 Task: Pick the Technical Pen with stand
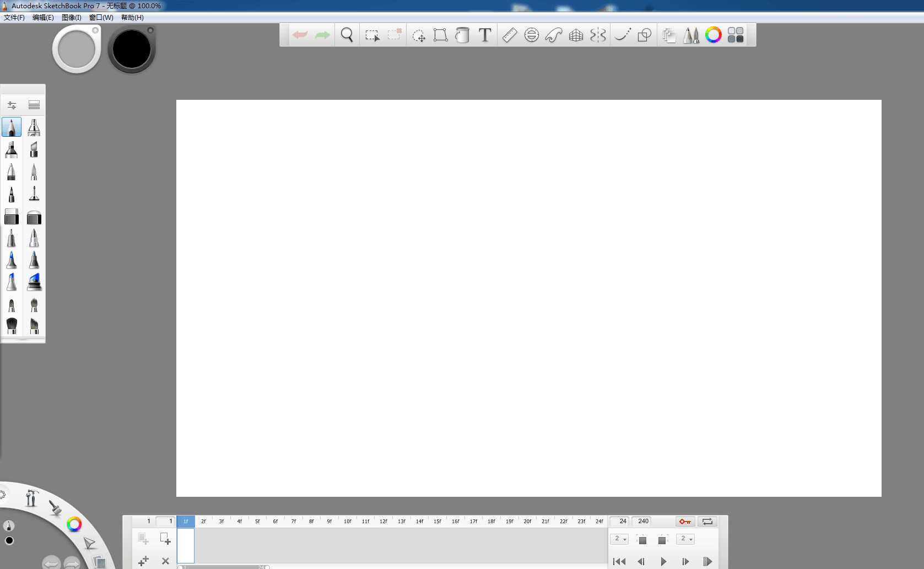pyautogui.click(x=34, y=194)
